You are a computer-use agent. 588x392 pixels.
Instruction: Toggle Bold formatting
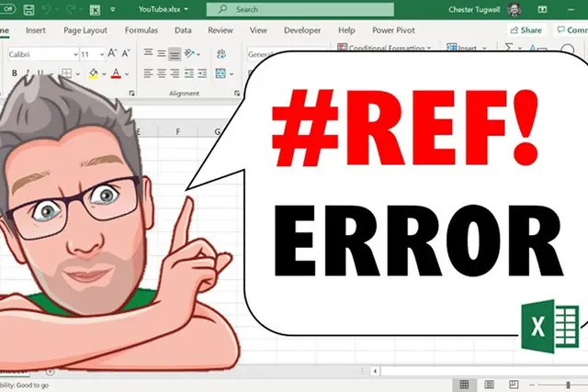pos(15,73)
